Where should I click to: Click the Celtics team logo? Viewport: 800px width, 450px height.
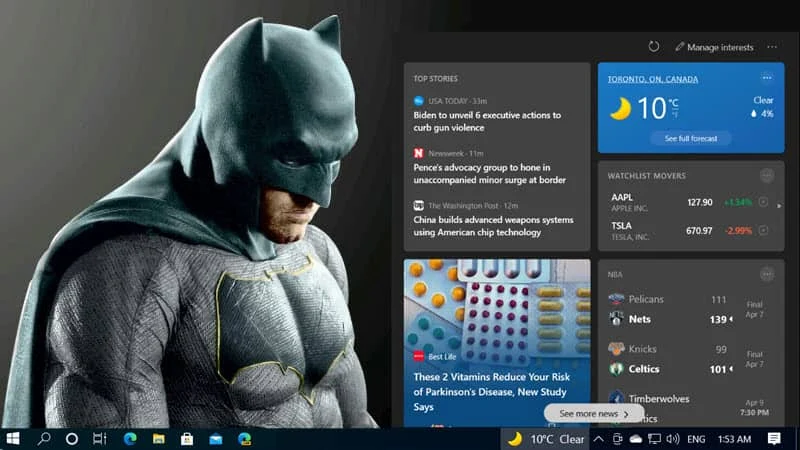pyautogui.click(x=616, y=369)
